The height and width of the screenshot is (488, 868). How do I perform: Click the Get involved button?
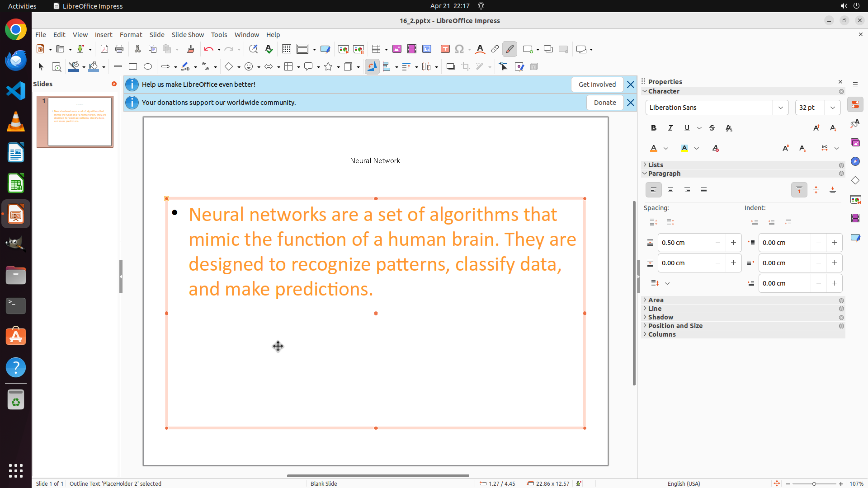597,84
